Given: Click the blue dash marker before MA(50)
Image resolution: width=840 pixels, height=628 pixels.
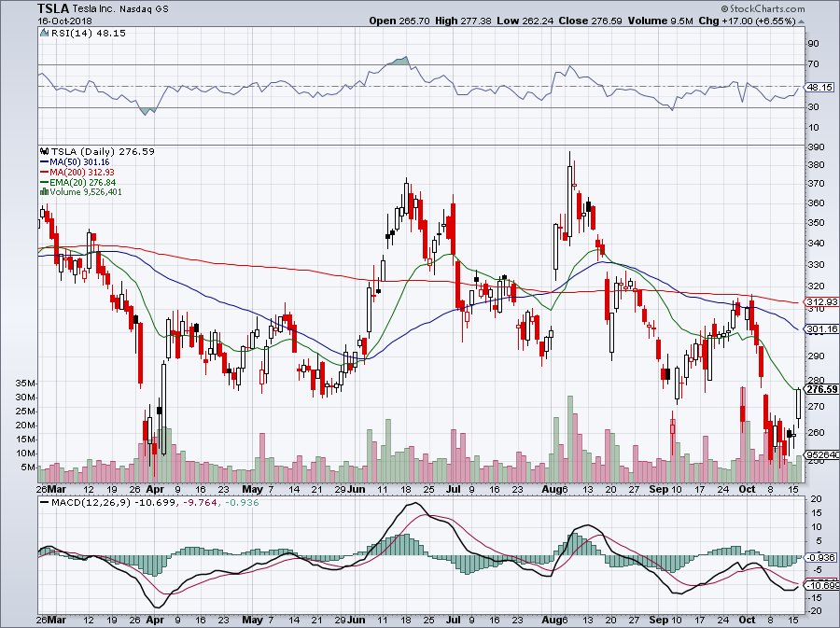Looking at the screenshot, I should pos(45,162).
